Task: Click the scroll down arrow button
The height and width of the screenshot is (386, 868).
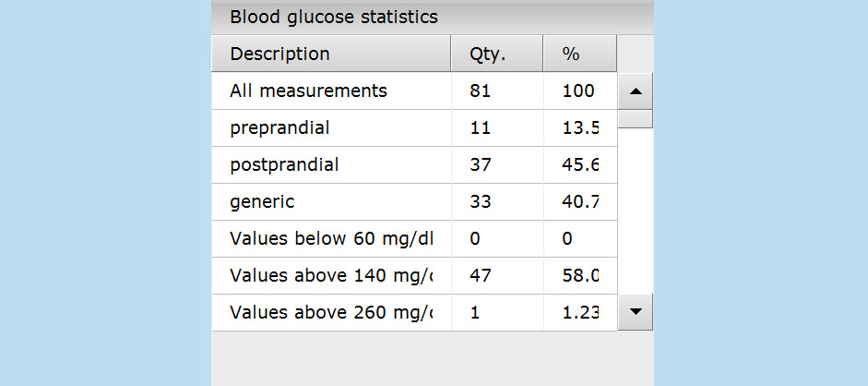Action: [635, 312]
